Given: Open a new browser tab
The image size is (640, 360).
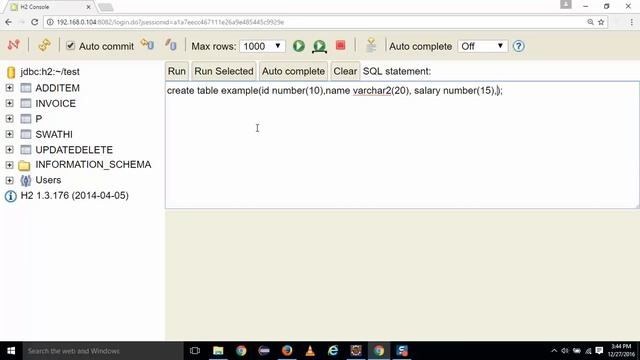Looking at the screenshot, I should pyautogui.click(x=106, y=7).
